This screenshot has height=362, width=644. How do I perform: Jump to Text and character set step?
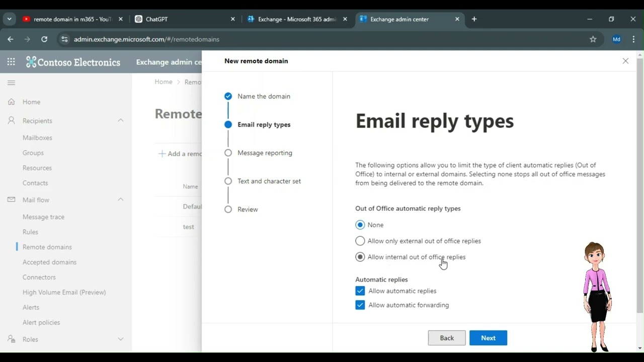click(x=269, y=181)
